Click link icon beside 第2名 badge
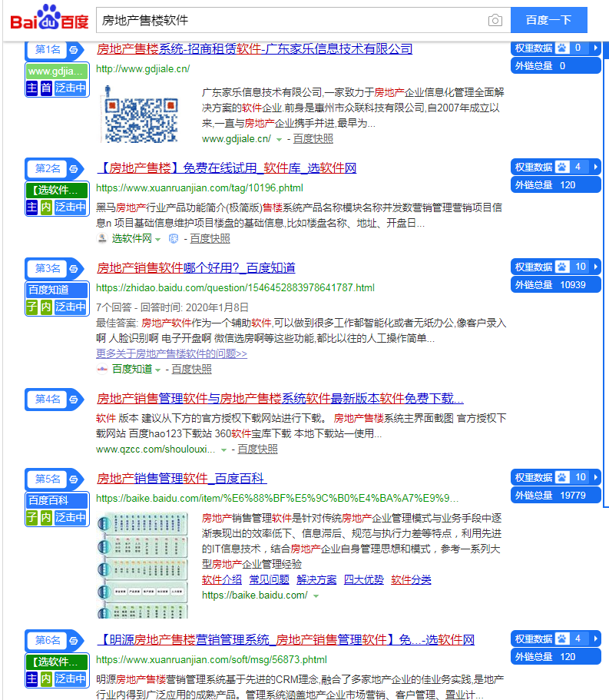The width and height of the screenshot is (609, 700). 74,169
